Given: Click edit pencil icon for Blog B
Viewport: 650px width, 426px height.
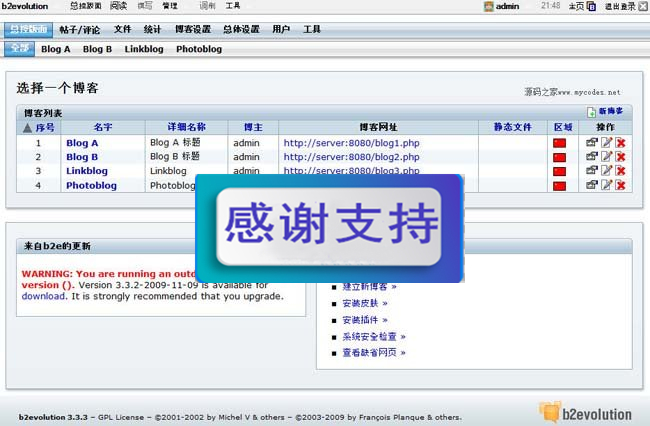Looking at the screenshot, I should click(606, 156).
